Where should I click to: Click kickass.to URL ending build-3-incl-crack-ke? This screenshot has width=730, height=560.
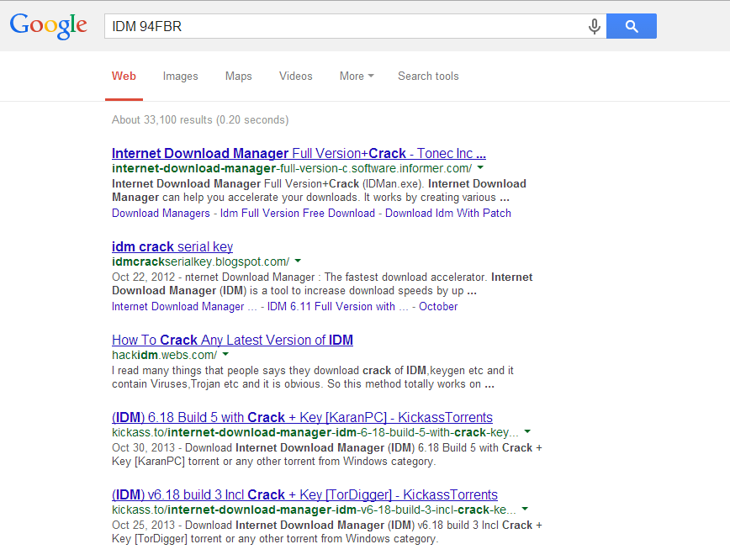coord(314,510)
